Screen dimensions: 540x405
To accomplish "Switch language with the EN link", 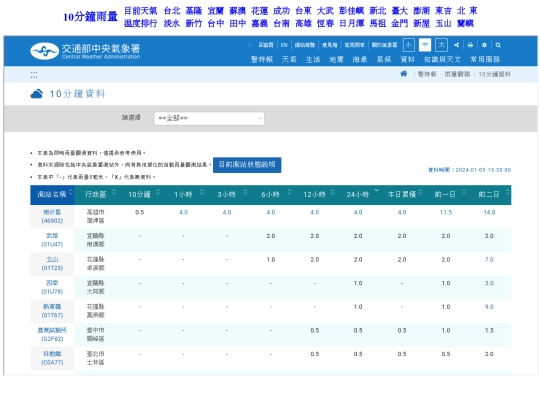I will coord(284,45).
